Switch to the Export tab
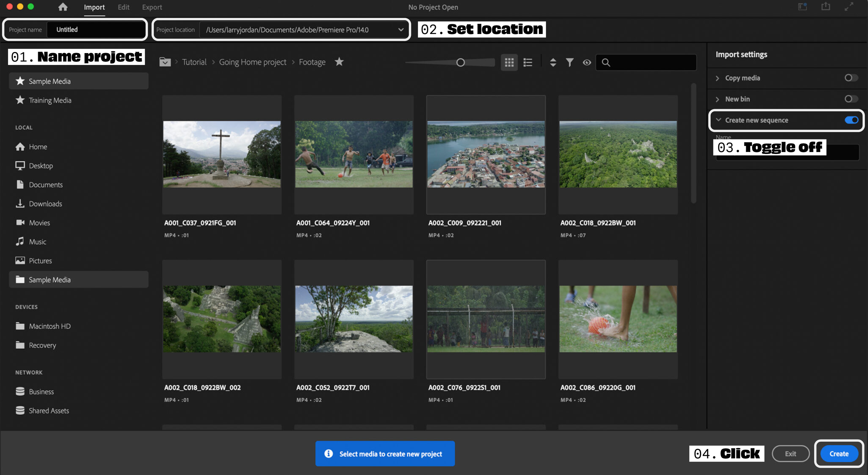Screen dimensions: 868x475 [x=152, y=7]
